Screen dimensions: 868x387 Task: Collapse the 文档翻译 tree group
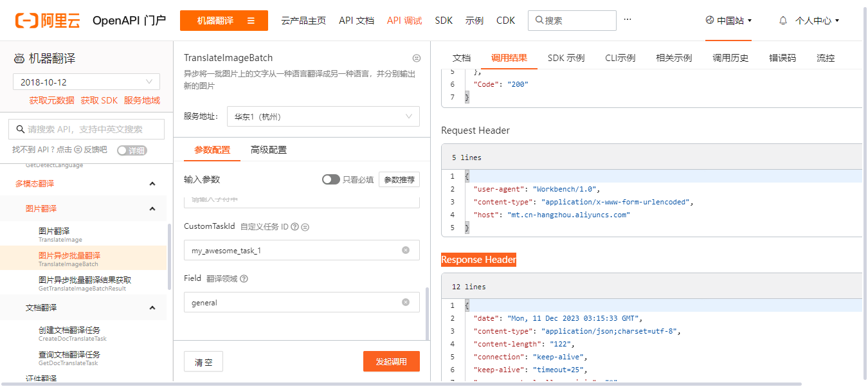coord(152,308)
